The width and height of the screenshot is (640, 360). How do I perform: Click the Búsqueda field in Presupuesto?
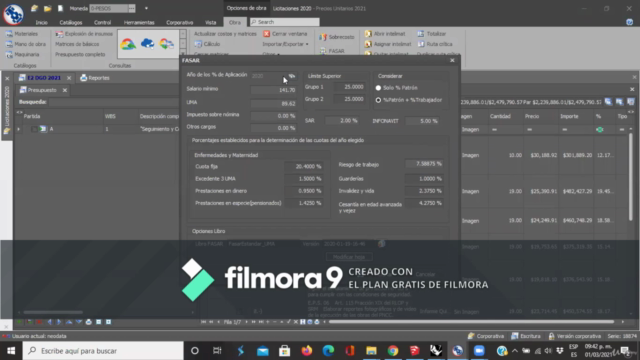113,102
